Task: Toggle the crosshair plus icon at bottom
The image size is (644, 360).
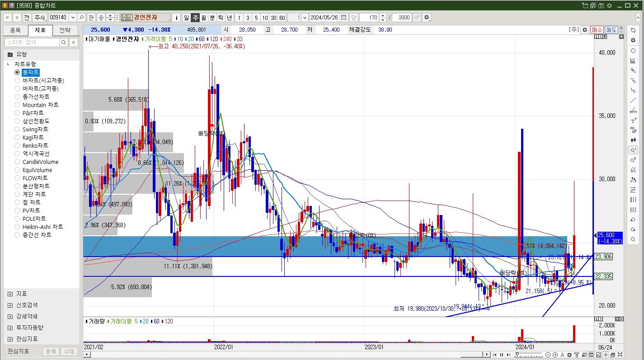Action: [x=606, y=355]
